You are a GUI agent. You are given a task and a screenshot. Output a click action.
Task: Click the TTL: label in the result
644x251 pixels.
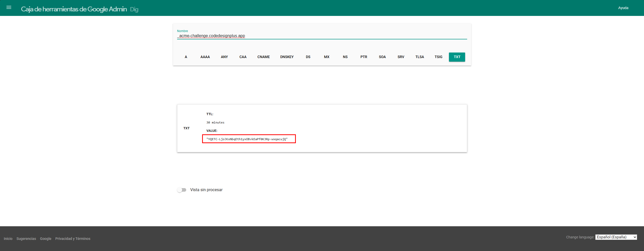tap(210, 114)
